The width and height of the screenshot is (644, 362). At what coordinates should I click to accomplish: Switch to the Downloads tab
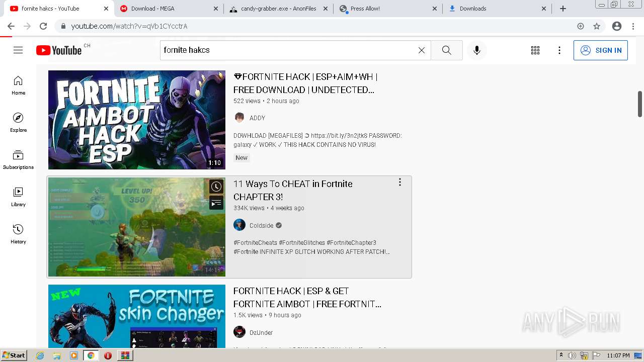pyautogui.click(x=497, y=9)
